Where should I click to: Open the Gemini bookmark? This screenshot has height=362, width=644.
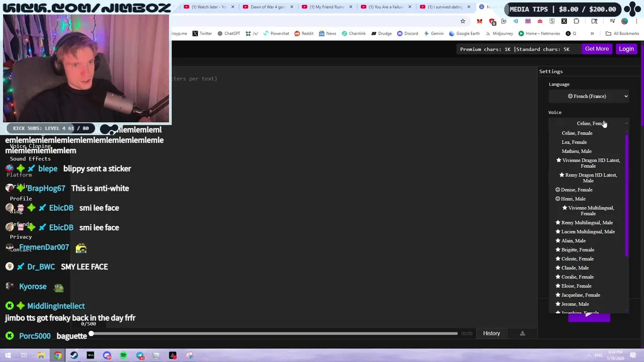433,34
